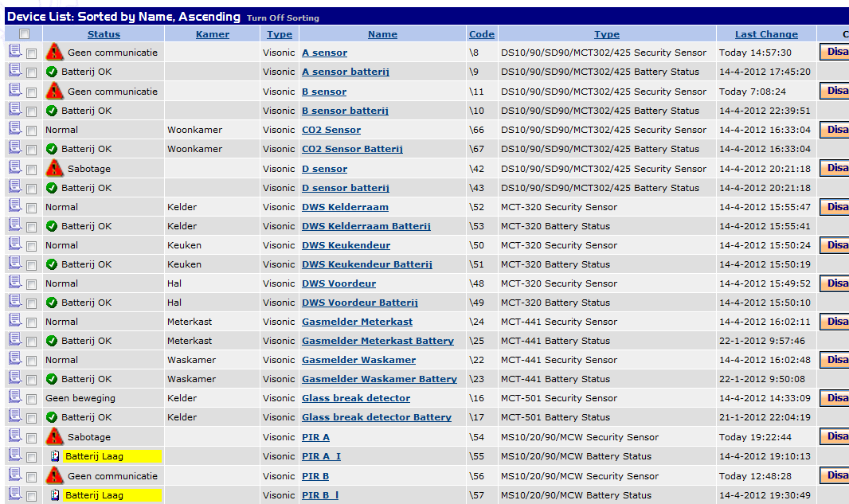
Task: Open log icon for Gasmelder Meterkast row
Action: [x=15, y=320]
